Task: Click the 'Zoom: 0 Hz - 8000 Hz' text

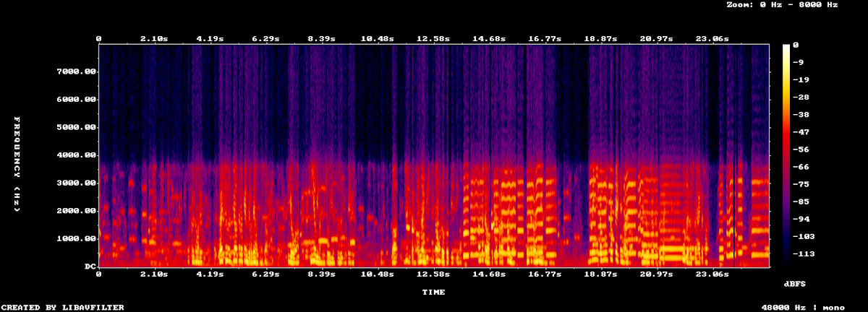Action: pos(782,4)
